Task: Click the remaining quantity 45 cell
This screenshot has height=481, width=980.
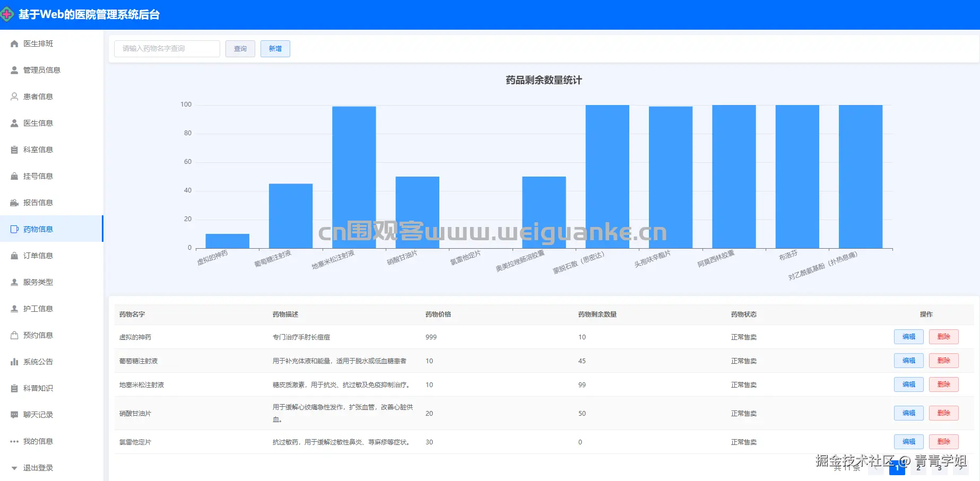Action: pyautogui.click(x=582, y=361)
